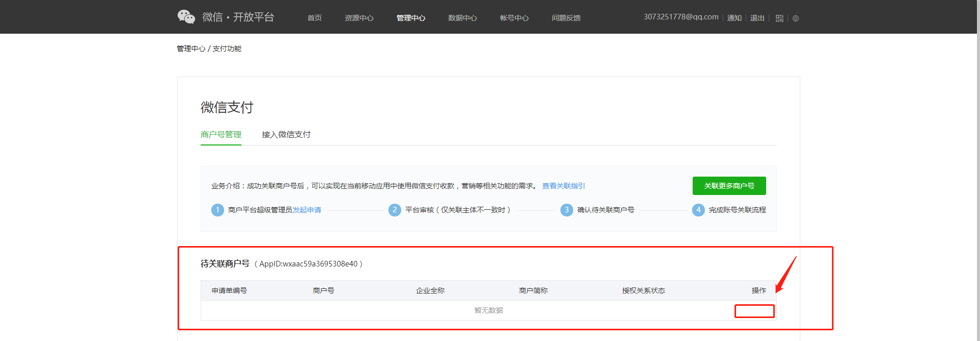Click 管理中心 breadcrumb link
This screenshot has height=341, width=980.
191,48
